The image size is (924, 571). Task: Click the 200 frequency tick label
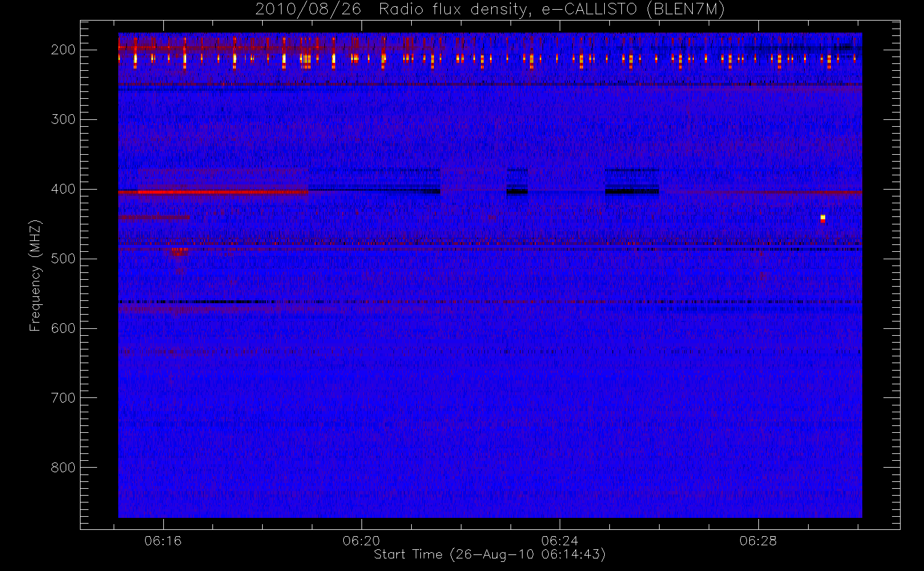point(63,50)
